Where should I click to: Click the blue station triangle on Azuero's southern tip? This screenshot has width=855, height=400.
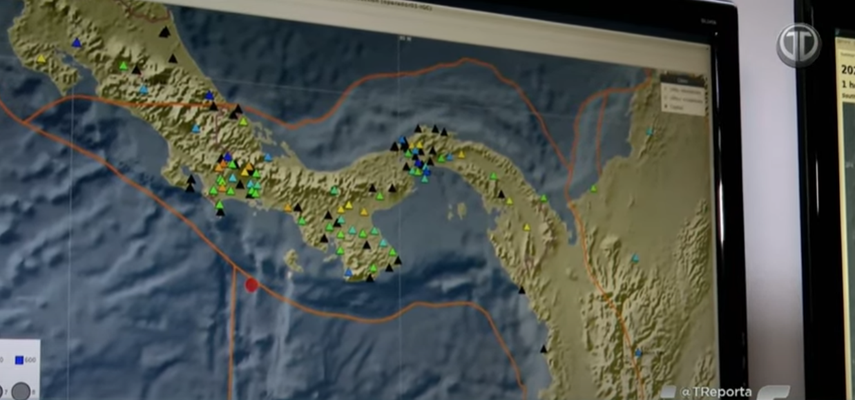(x=348, y=272)
